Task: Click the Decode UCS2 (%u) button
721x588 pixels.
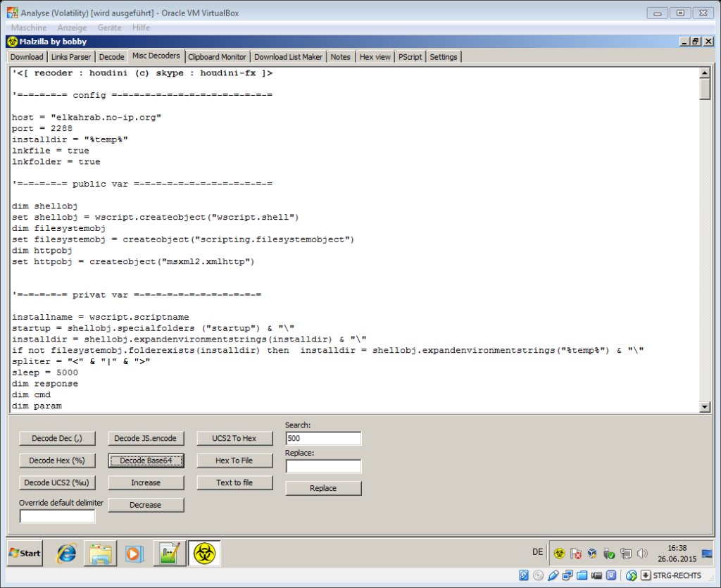Action: coord(57,482)
